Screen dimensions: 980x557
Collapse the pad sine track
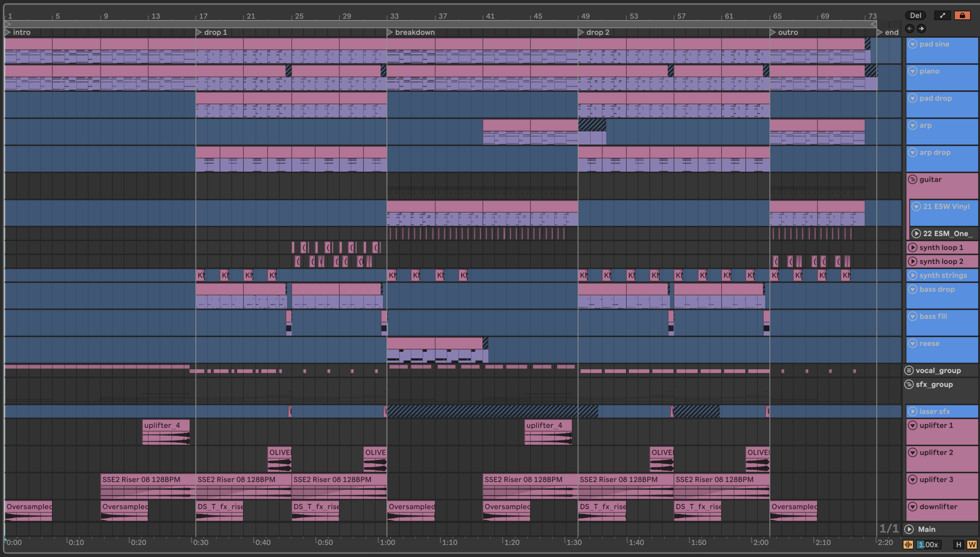point(913,44)
